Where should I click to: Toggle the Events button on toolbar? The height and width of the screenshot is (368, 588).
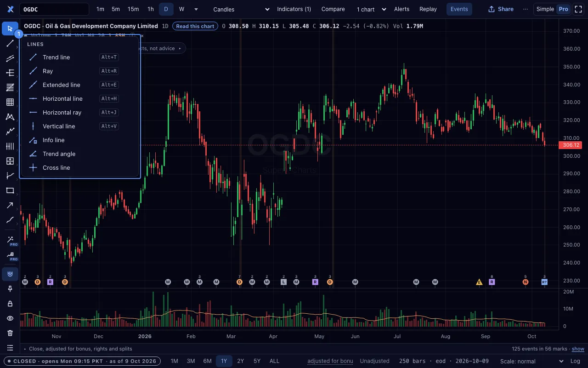click(459, 9)
